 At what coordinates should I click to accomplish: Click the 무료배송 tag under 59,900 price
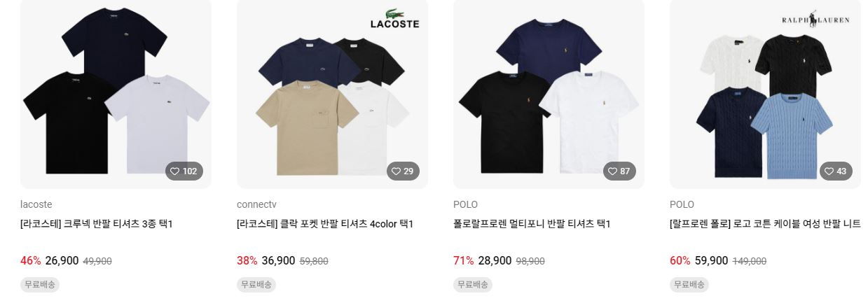point(689,285)
